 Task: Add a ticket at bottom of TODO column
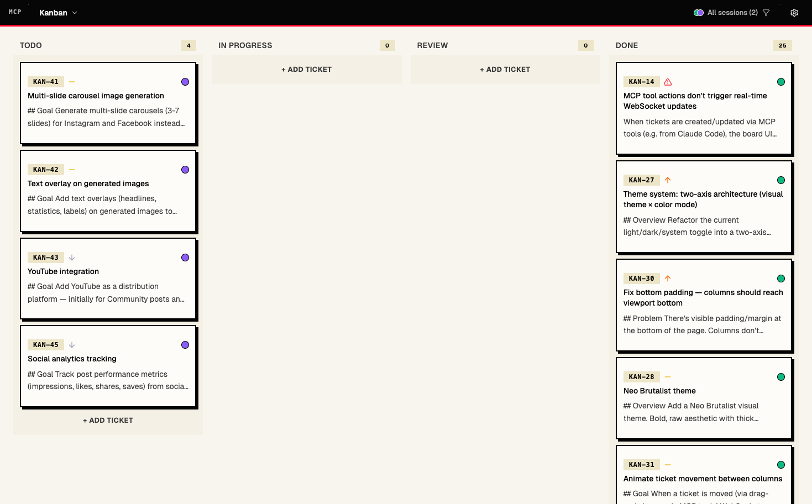[108, 421]
